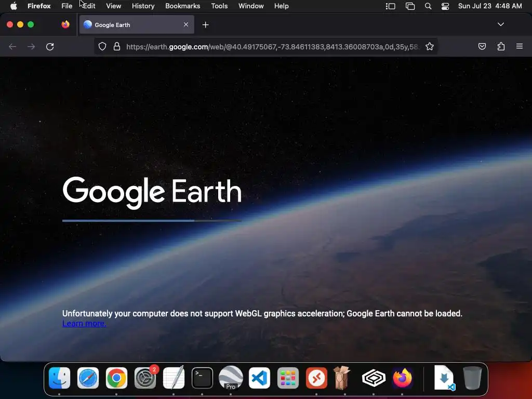Open TextEdit from the Dock
This screenshot has height=399, width=532.
pyautogui.click(x=174, y=378)
